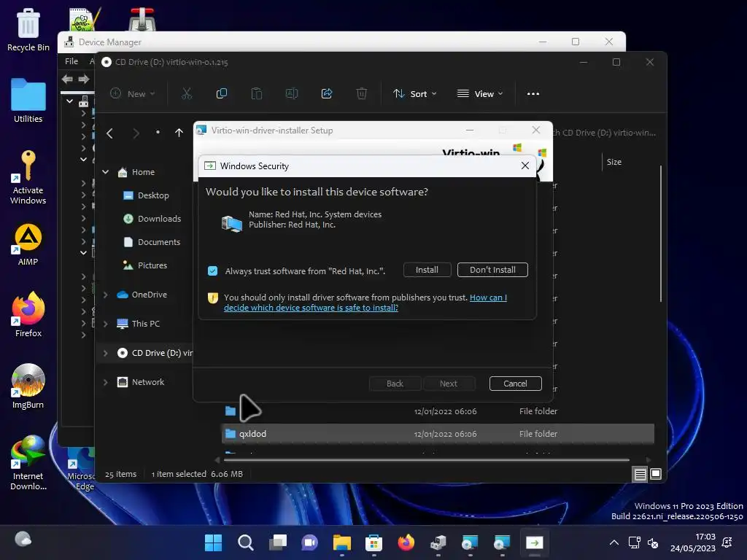Open the See more ellipsis menu in Explorer
Viewport: 747px width, 560px height.
533,94
